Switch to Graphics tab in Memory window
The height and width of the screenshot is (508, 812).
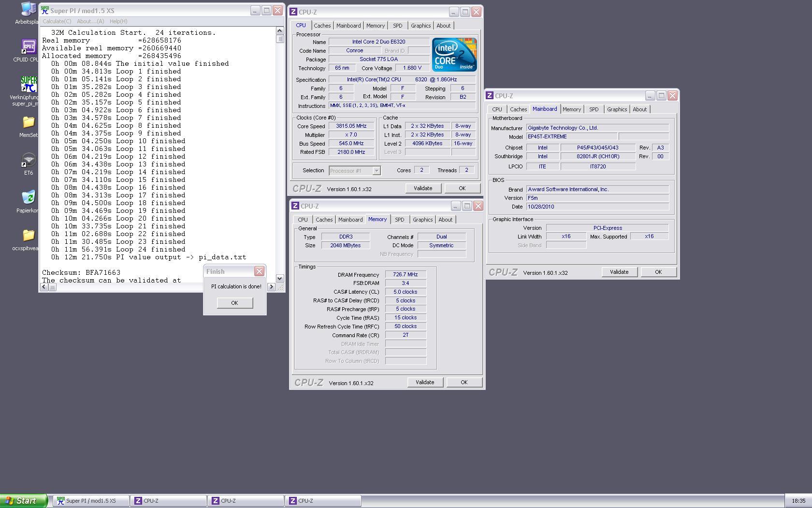[x=422, y=220]
